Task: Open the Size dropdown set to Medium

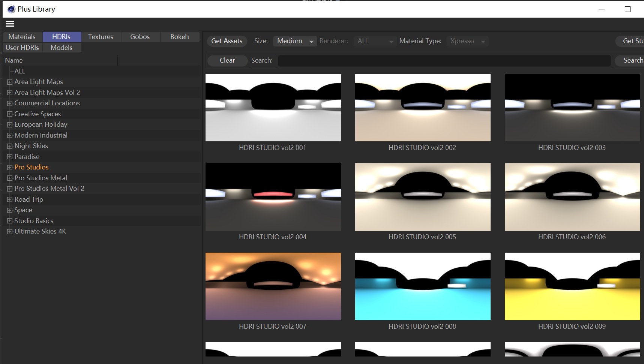Action: click(294, 41)
